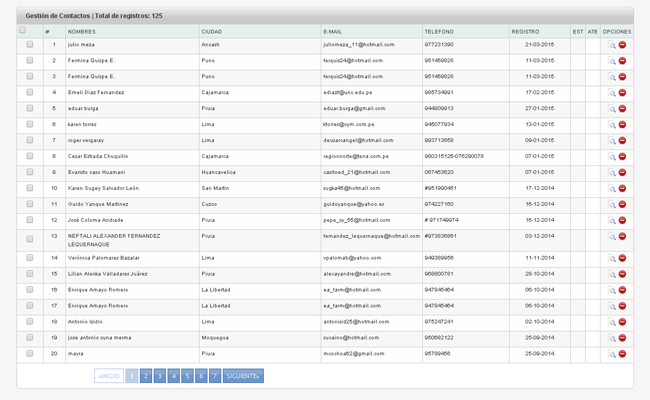
Task: Click the view magnifier icon for julio meza
Action: tap(612, 46)
